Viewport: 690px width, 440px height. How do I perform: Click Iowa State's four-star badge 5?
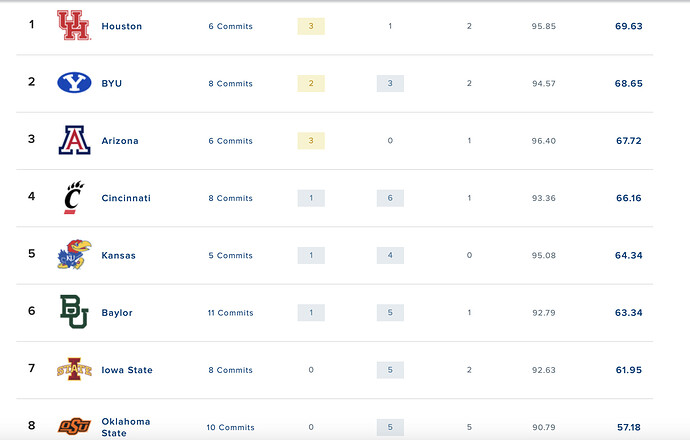390,370
